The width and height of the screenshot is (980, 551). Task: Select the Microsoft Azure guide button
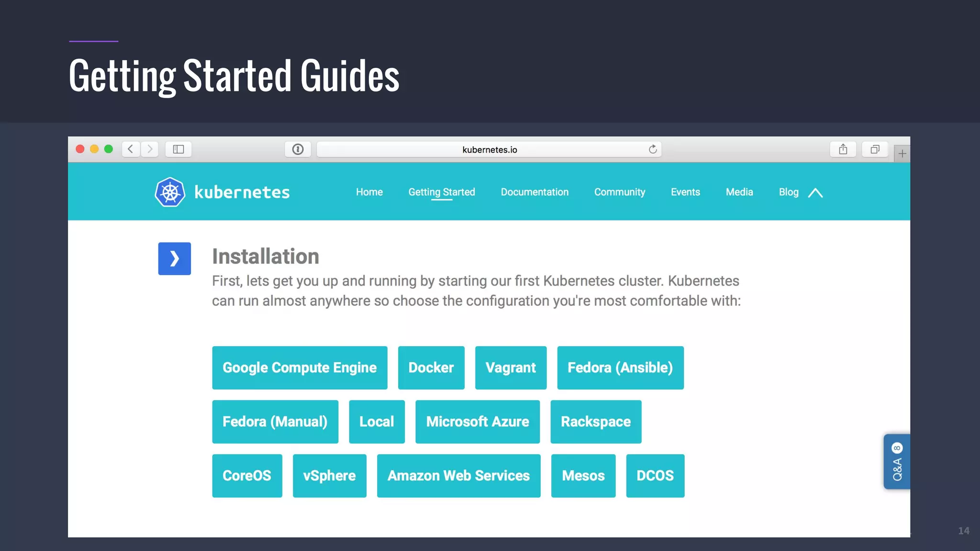[x=477, y=422]
